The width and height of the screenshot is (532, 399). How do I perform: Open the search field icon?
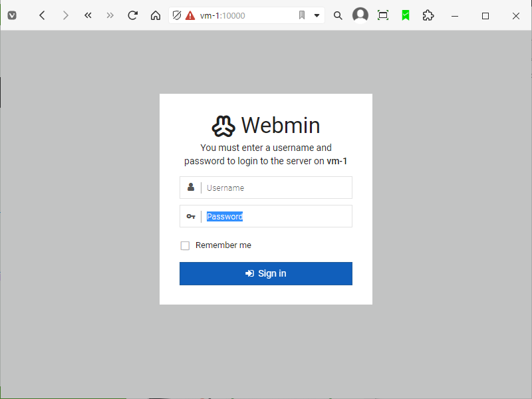[x=338, y=15]
